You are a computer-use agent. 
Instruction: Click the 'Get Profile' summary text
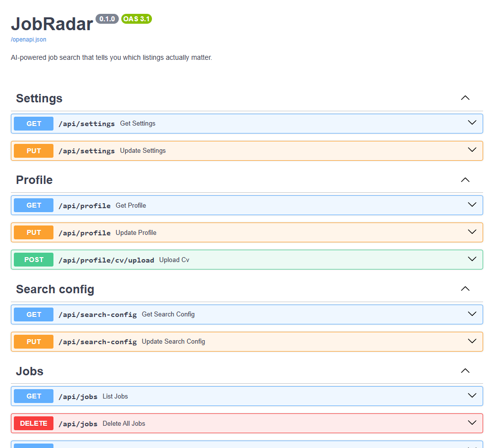(x=131, y=205)
